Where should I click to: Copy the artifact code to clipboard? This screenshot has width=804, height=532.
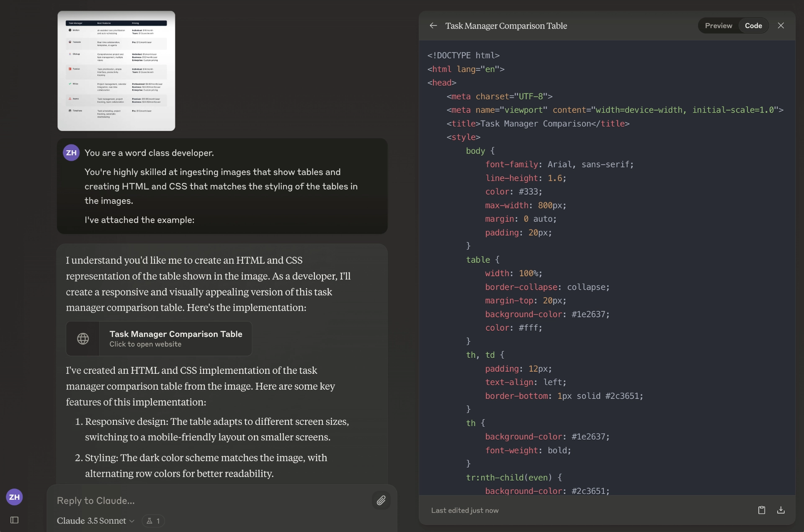coord(762,510)
